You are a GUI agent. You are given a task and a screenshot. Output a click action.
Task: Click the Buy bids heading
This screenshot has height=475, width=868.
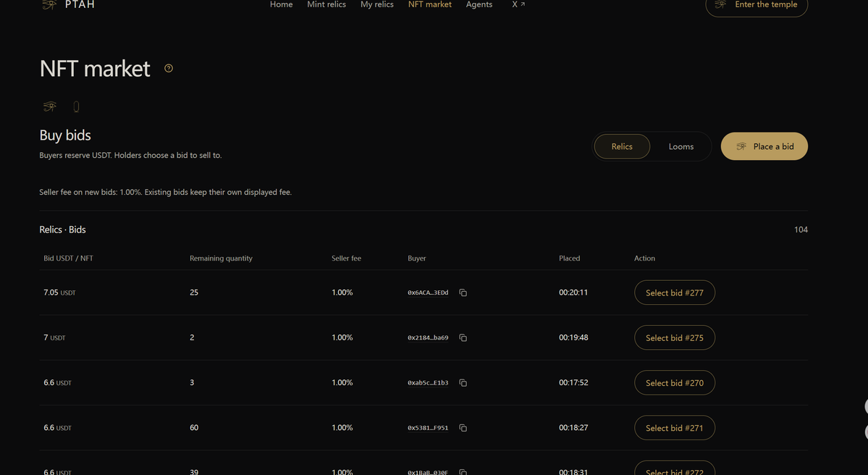pos(64,135)
